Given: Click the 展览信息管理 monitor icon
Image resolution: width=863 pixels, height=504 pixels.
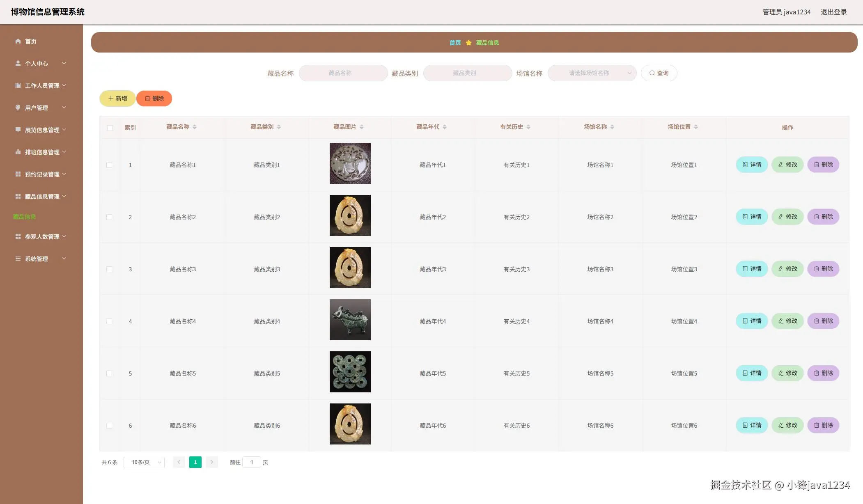Looking at the screenshot, I should coord(18,130).
